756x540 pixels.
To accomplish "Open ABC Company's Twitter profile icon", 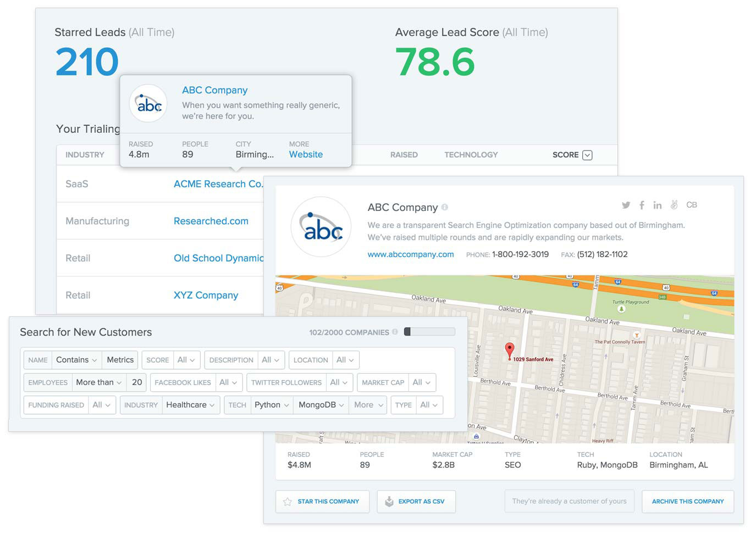I will point(626,205).
